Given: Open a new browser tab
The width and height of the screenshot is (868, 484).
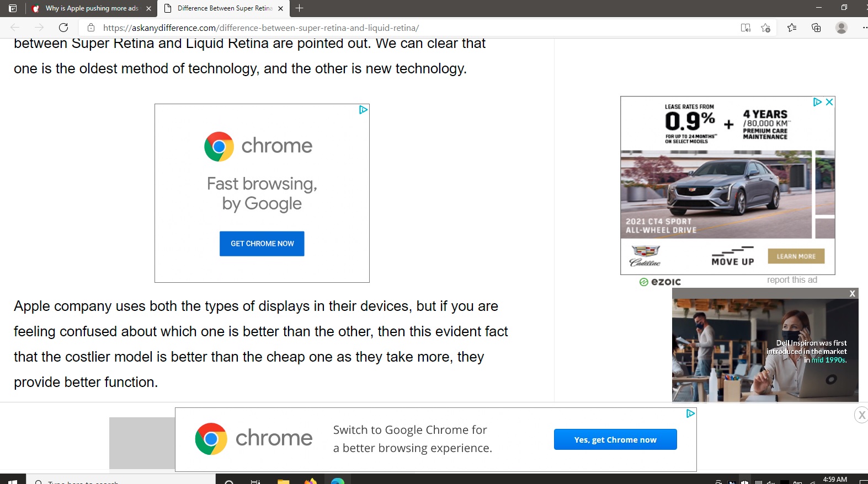Looking at the screenshot, I should [299, 8].
